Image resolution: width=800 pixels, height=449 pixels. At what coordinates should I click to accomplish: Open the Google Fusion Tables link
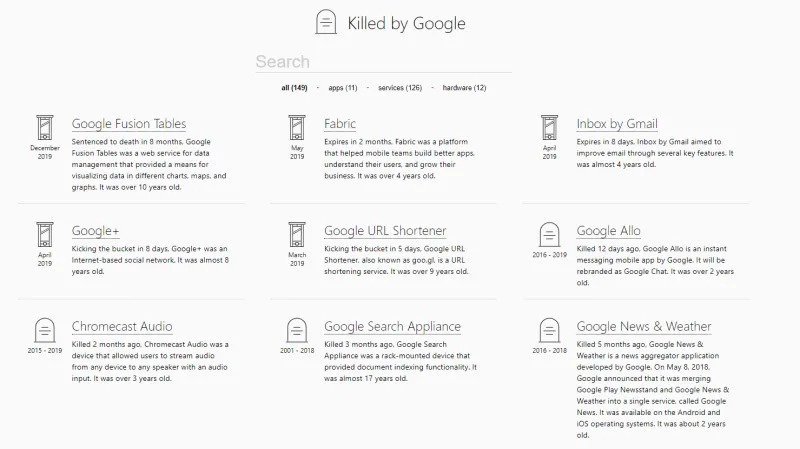(x=129, y=124)
